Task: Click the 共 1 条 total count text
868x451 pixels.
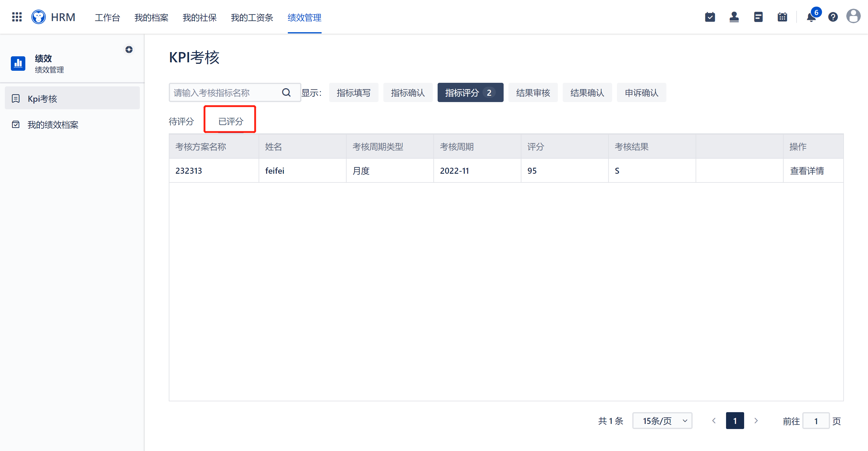Action: pyautogui.click(x=611, y=421)
